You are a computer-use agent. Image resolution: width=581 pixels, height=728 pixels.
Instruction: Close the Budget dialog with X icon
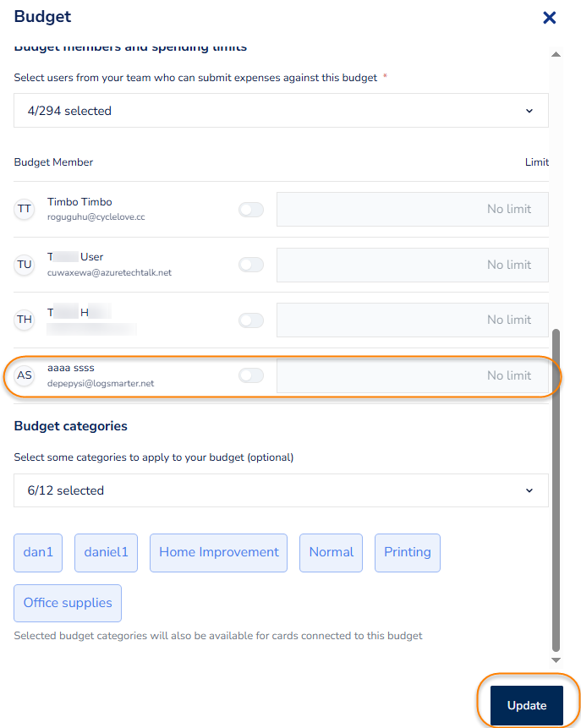[x=549, y=17]
